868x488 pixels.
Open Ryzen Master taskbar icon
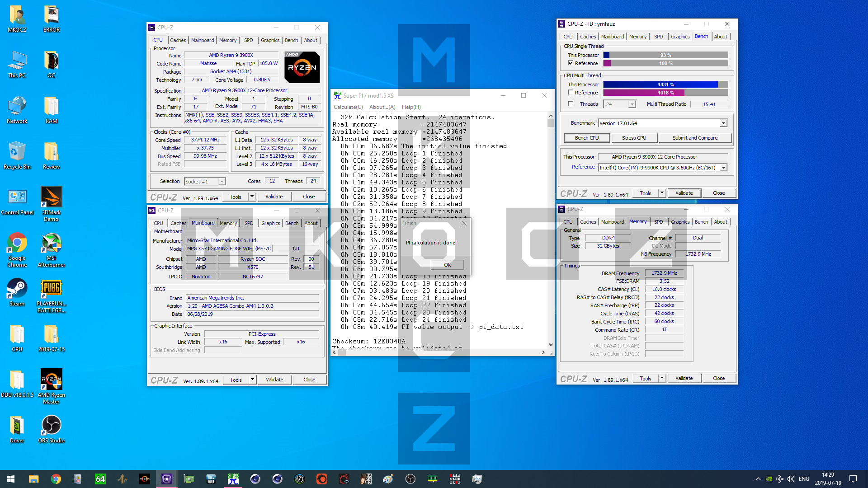point(144,479)
